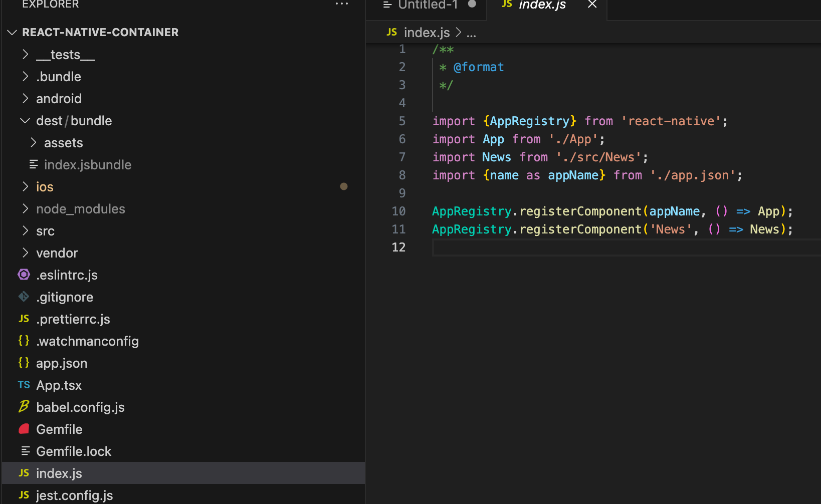Expand the ios folder
This screenshot has width=821, height=504.
pyautogui.click(x=26, y=186)
